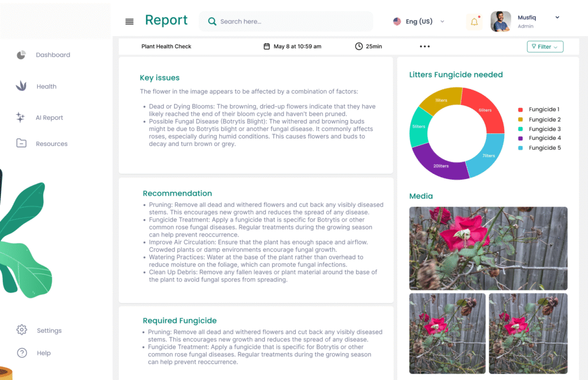
Task: Click the Settings gear icon
Action: coord(22,330)
